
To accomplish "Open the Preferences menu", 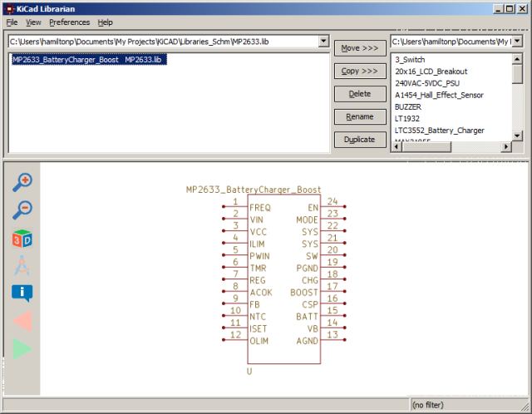I will [70, 22].
